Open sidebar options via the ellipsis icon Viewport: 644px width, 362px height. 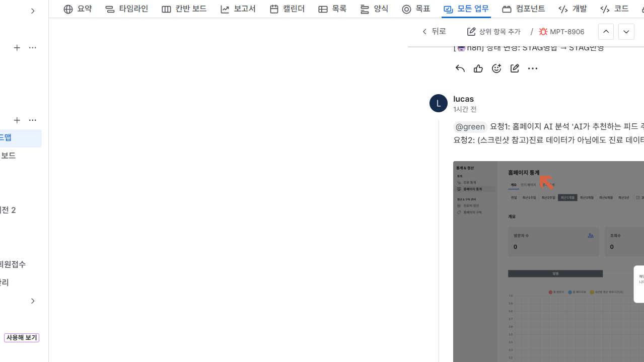click(x=32, y=47)
